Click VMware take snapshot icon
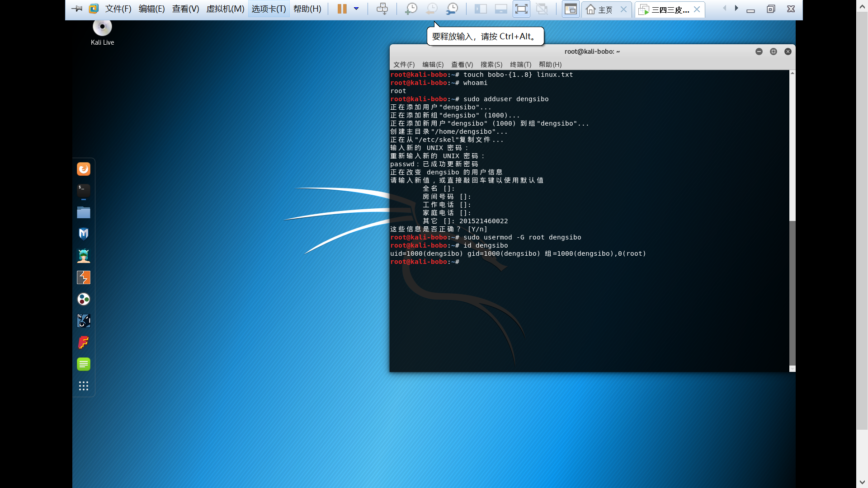The height and width of the screenshot is (488, 868). (410, 9)
